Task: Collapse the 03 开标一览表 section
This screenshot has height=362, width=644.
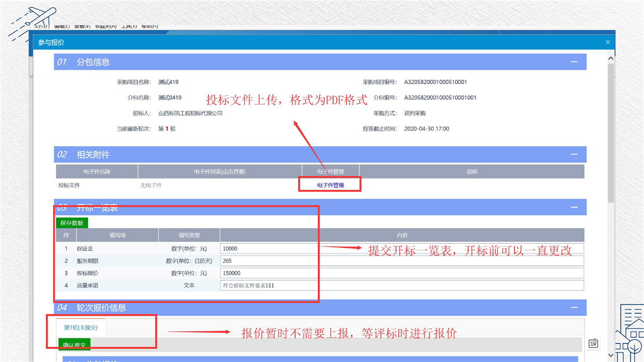Action: coord(574,207)
